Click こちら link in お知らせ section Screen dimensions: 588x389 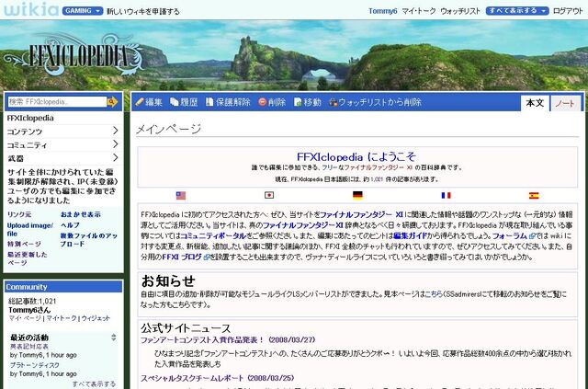click(x=434, y=294)
